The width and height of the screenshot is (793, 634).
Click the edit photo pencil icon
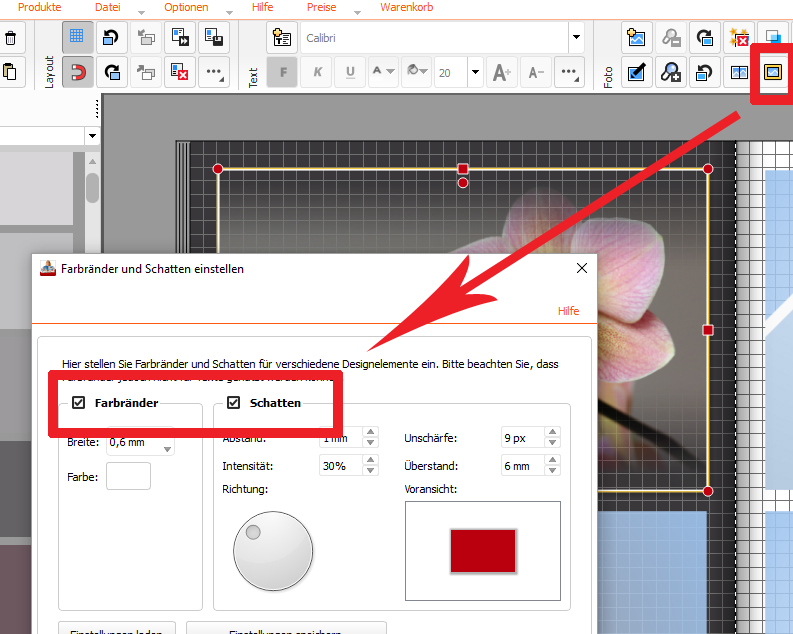(x=636, y=72)
